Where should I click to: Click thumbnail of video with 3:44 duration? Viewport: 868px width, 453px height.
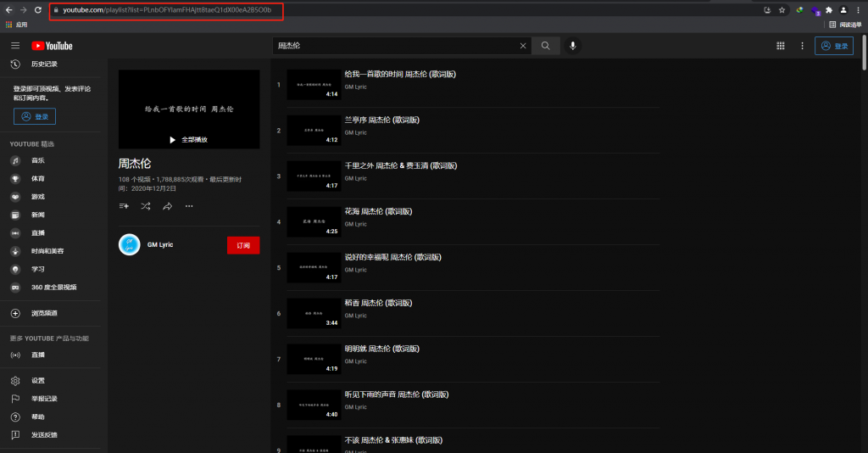point(314,313)
